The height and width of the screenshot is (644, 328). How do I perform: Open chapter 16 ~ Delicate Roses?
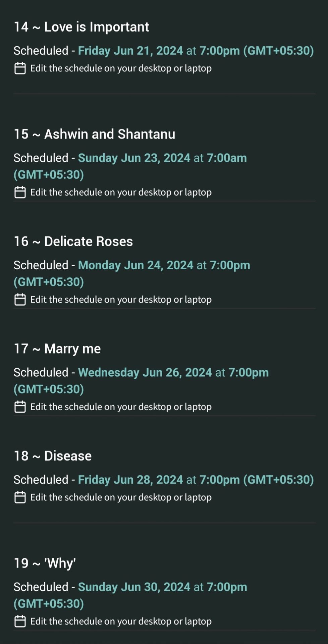pos(73,241)
